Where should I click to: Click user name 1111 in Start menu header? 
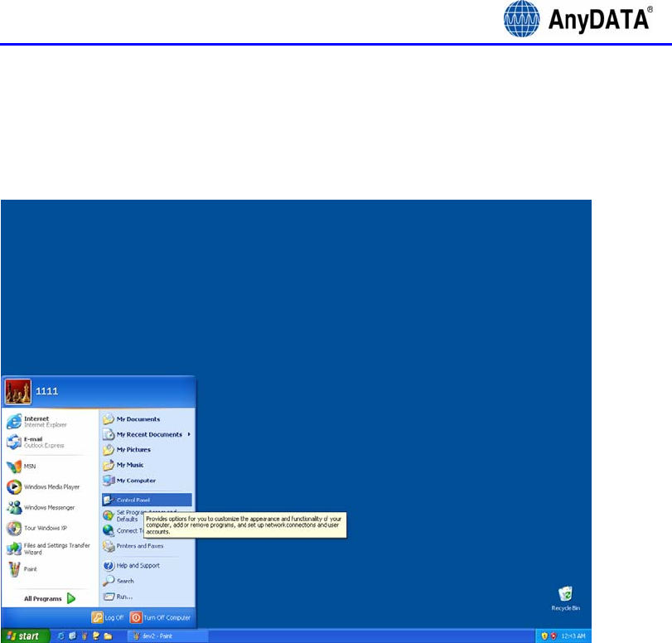click(46, 391)
